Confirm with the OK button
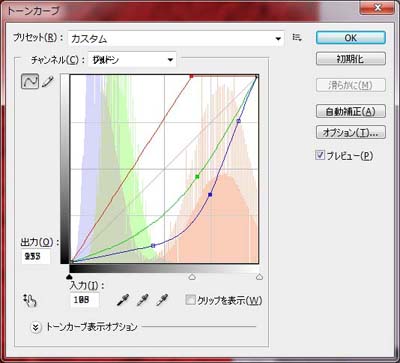 tap(351, 38)
